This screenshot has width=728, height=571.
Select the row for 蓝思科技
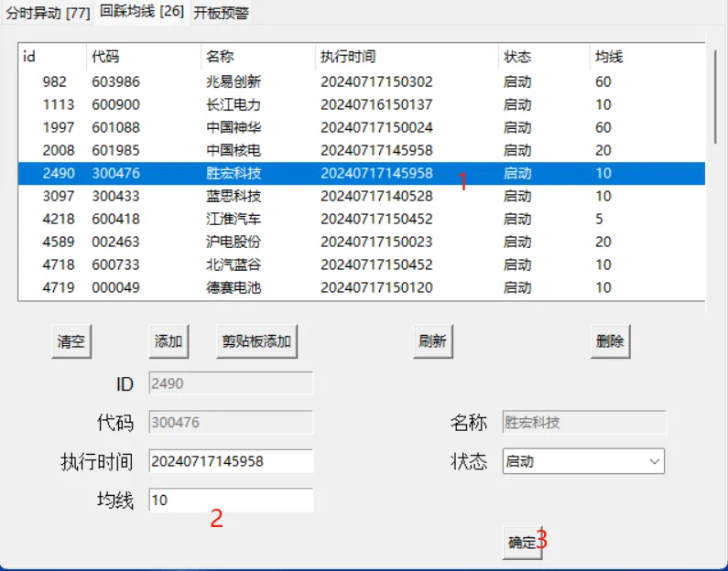[x=361, y=196]
